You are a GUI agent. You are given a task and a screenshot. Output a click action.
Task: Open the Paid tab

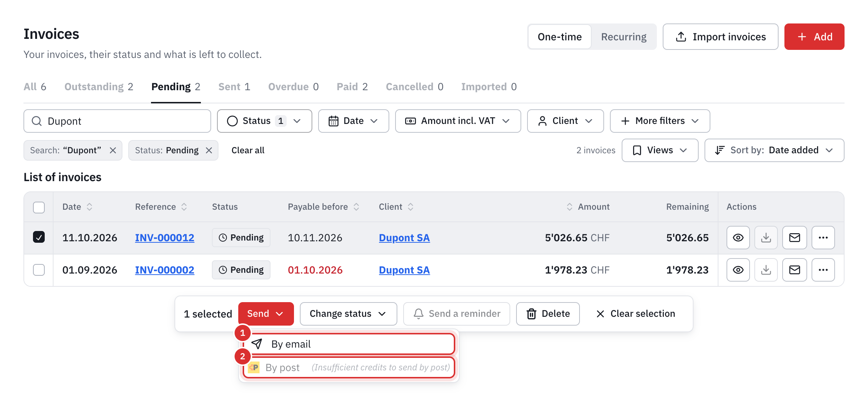(x=352, y=87)
